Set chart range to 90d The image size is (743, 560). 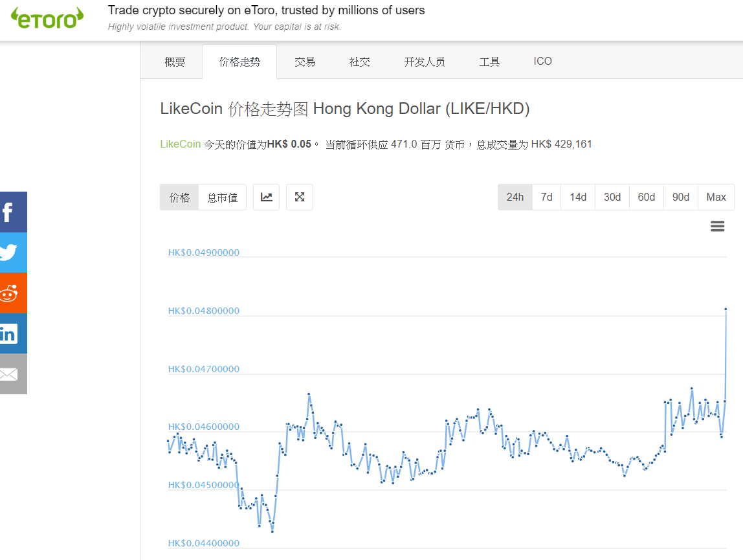coord(681,197)
